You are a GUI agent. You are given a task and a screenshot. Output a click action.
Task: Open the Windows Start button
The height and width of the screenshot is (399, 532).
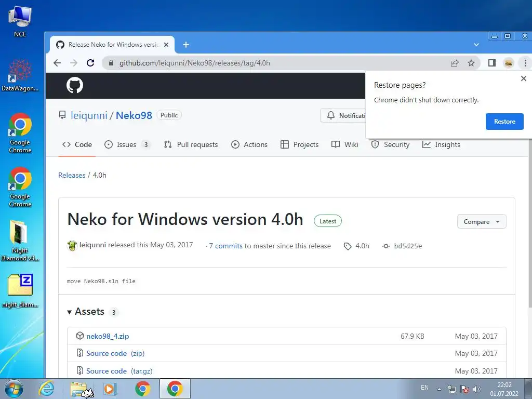(x=14, y=389)
